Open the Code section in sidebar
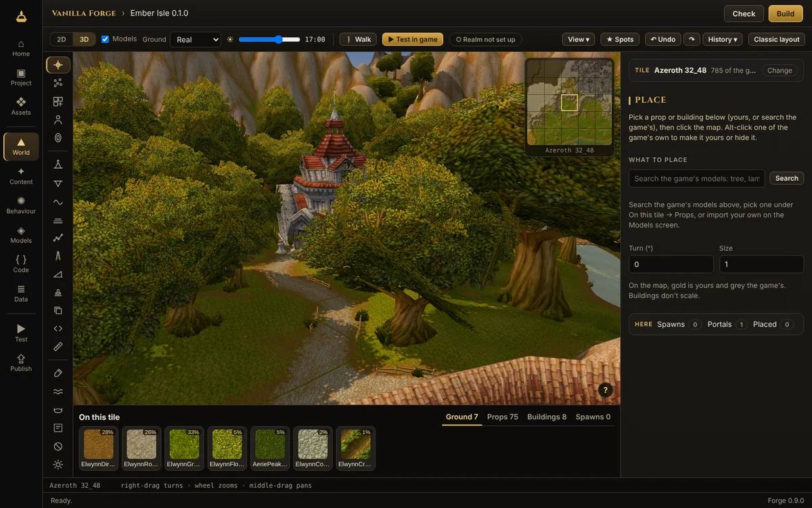812x508 pixels. [21, 264]
